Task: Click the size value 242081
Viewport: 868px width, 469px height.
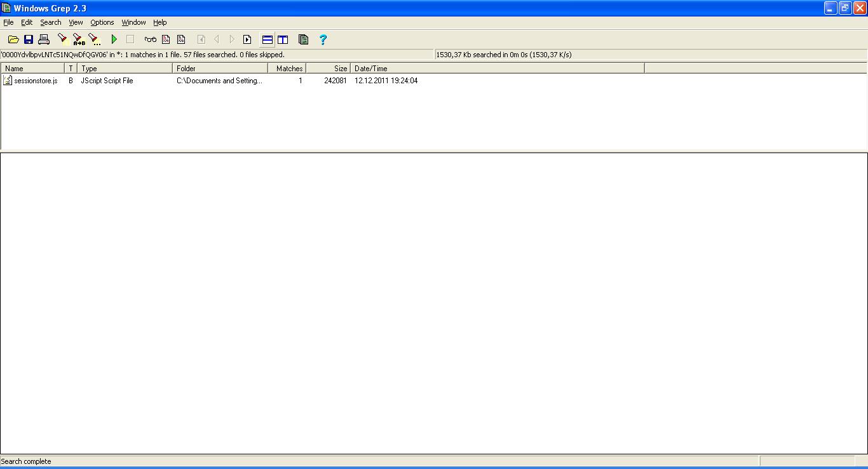Action: pyautogui.click(x=336, y=81)
